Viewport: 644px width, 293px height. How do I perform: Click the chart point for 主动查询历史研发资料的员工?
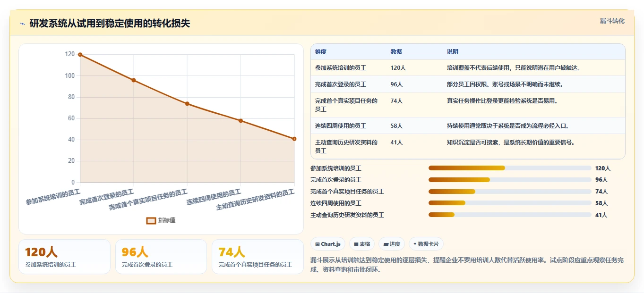click(294, 139)
